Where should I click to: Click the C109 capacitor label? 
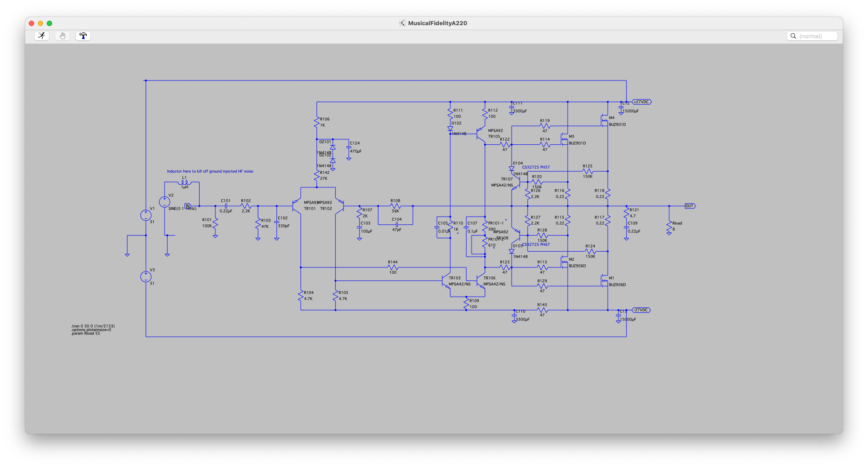[632, 223]
